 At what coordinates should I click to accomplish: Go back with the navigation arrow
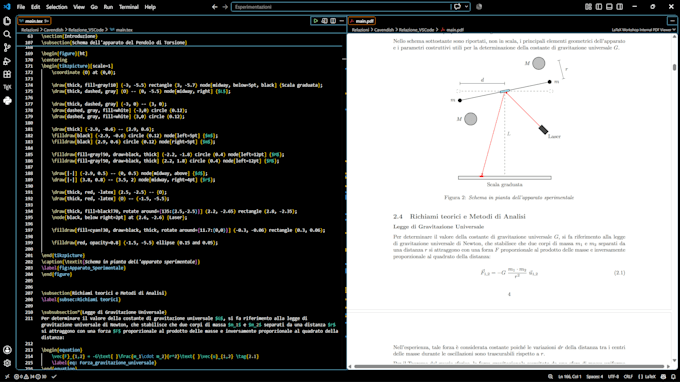coord(215,7)
